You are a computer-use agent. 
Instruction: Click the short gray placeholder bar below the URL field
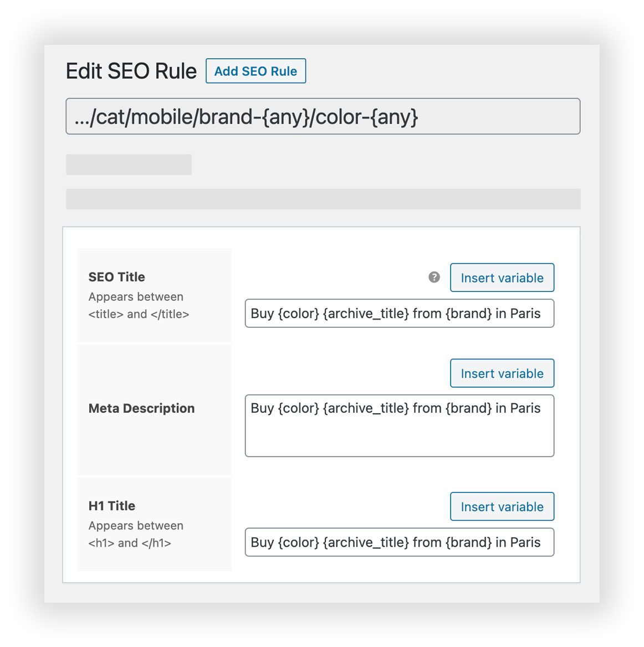point(128,165)
